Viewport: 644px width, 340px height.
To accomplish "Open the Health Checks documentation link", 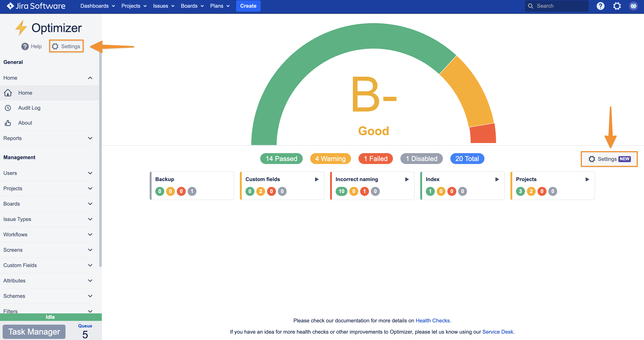I will click(x=432, y=321).
